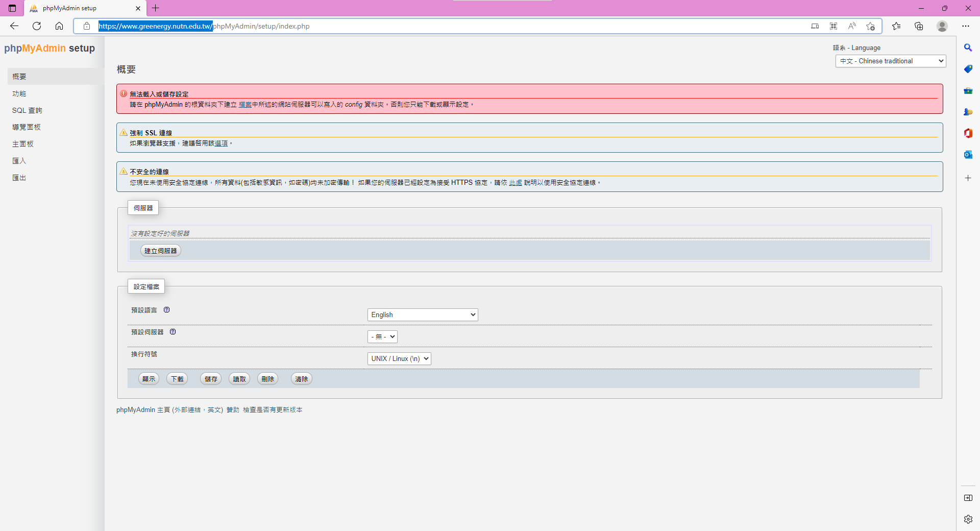View site info via the lock icon

pos(87,26)
